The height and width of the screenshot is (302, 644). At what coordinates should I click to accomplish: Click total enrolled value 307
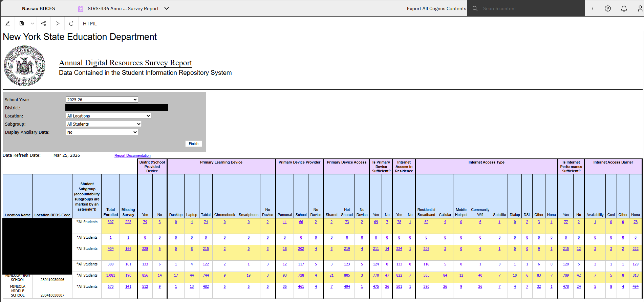(111, 222)
